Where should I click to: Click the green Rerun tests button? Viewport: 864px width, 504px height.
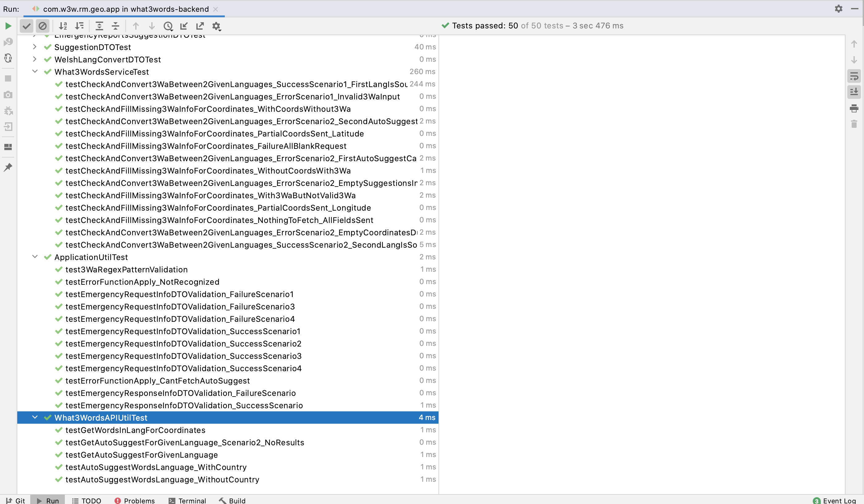8,26
